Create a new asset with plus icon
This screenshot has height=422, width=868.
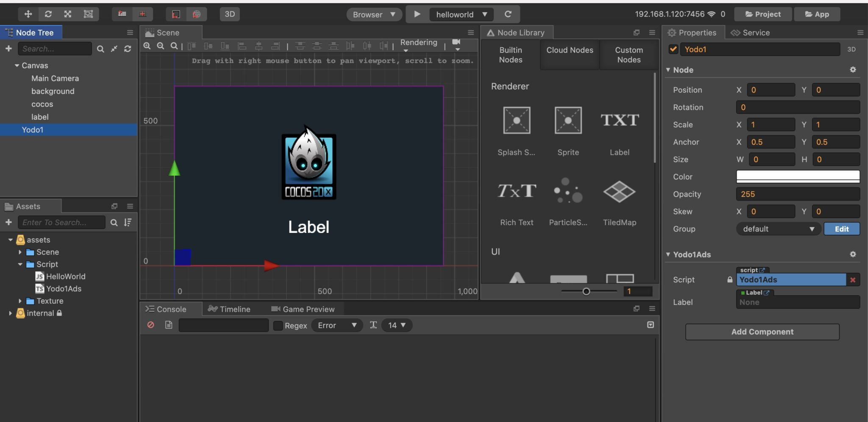[x=8, y=222]
